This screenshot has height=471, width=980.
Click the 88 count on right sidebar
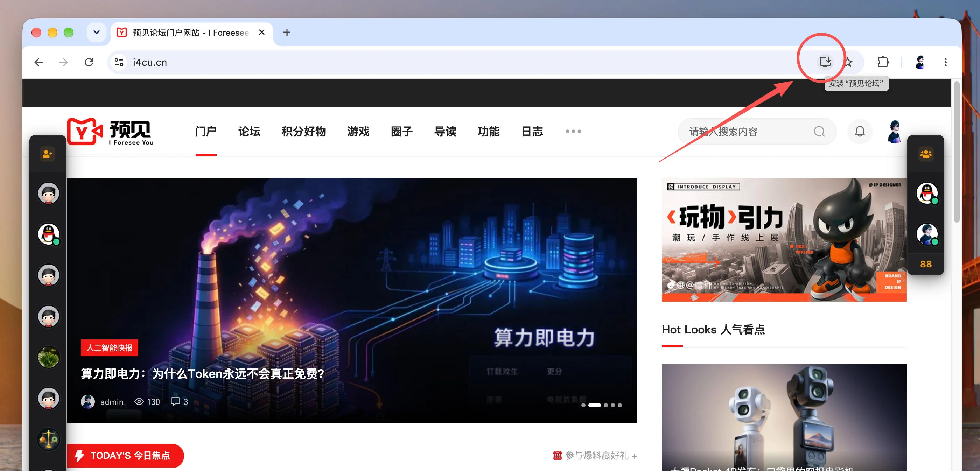pyautogui.click(x=926, y=264)
